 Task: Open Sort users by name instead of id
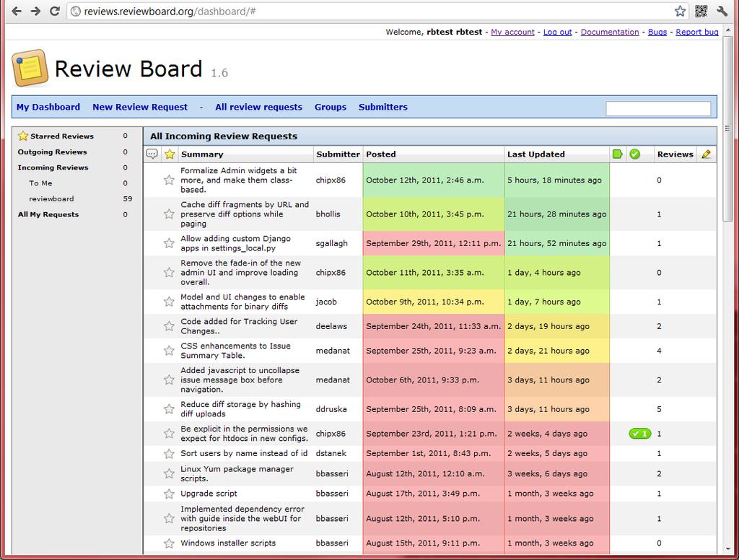[244, 453]
